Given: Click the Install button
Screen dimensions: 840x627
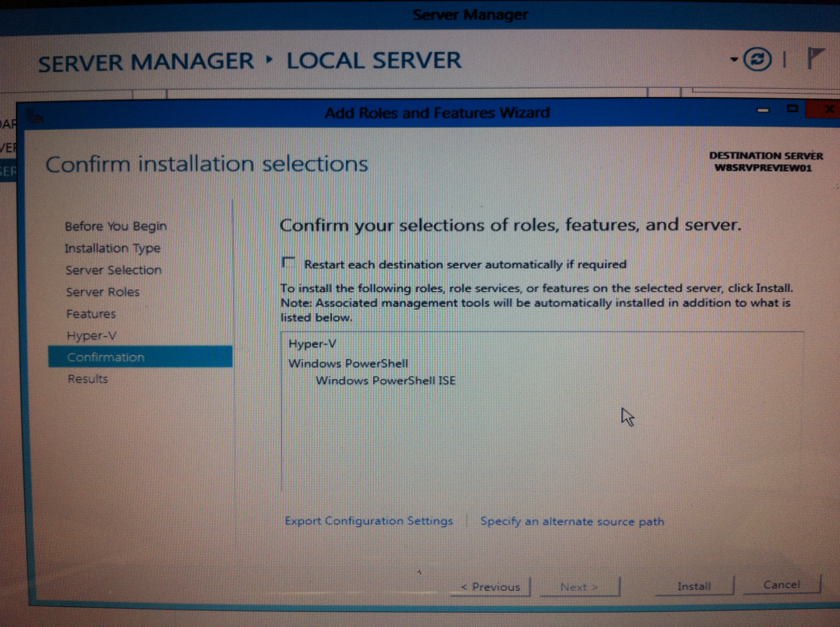Looking at the screenshot, I should [694, 586].
